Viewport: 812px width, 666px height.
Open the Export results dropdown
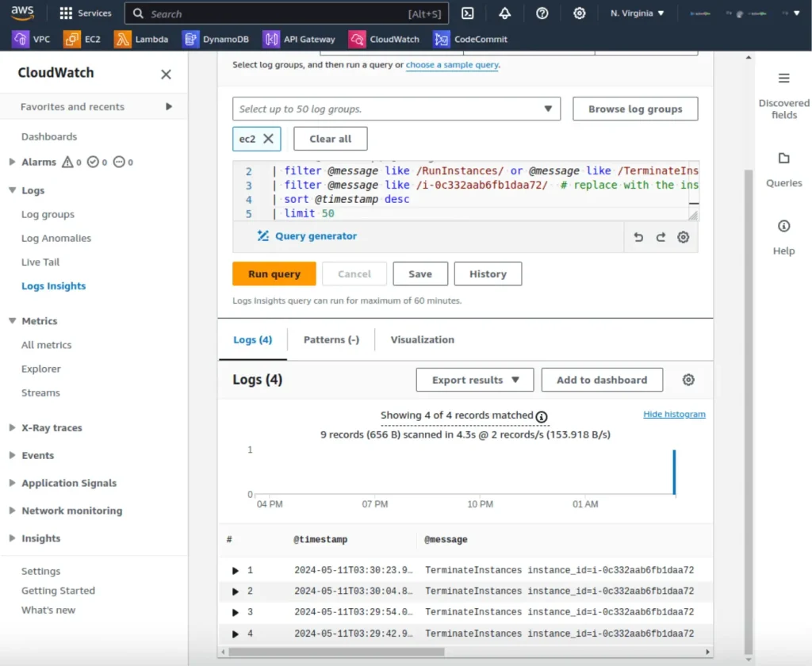(475, 380)
